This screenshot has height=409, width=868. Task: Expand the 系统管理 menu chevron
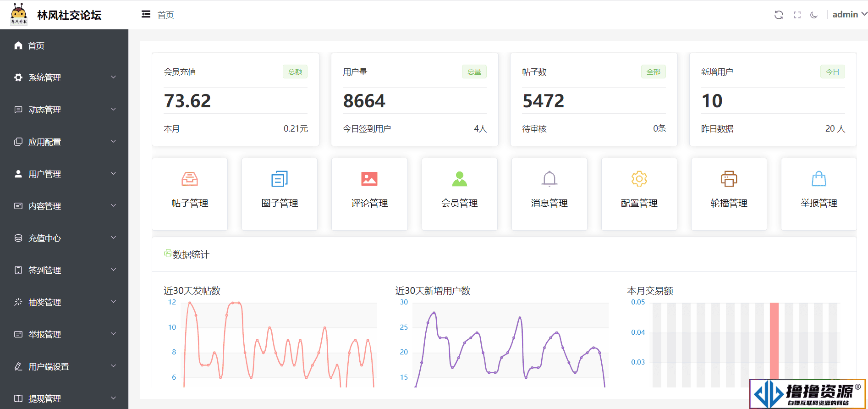coord(114,77)
